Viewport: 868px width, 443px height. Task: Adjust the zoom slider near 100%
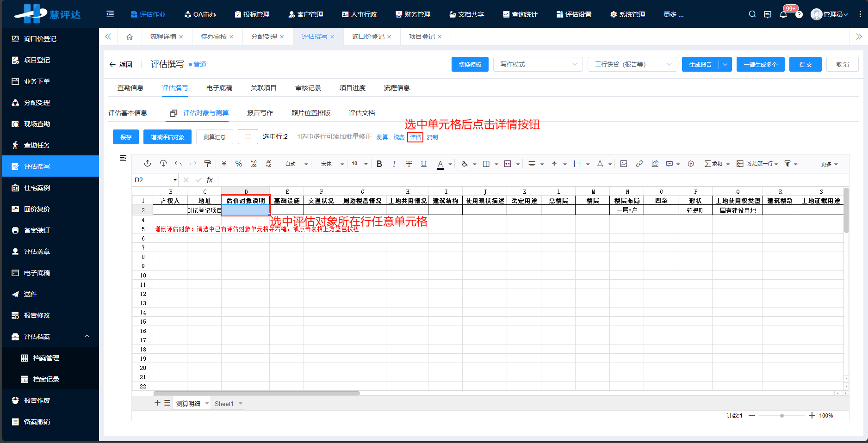point(782,415)
